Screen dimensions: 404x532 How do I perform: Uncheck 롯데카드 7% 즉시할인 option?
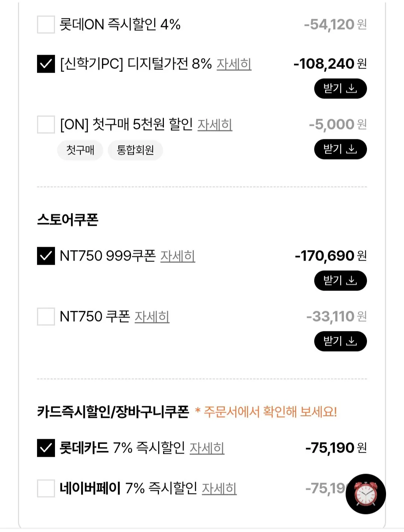(x=46, y=448)
